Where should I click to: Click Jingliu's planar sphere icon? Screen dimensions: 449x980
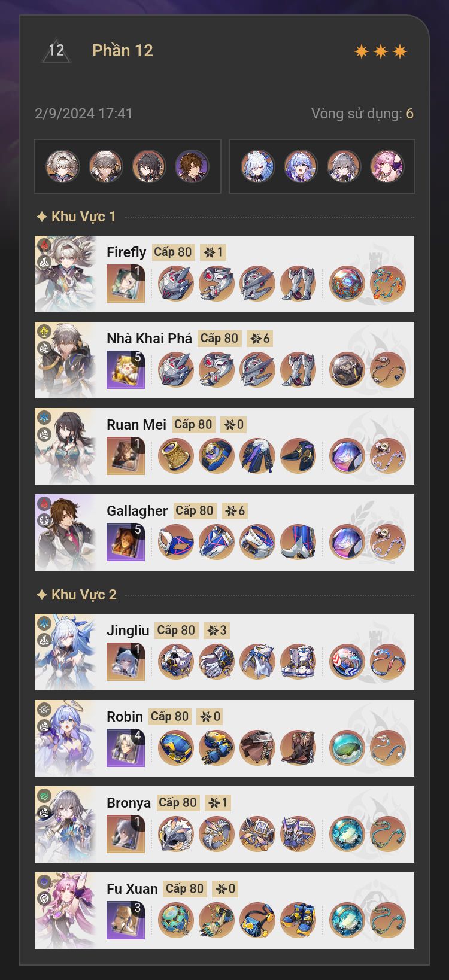[x=347, y=662]
